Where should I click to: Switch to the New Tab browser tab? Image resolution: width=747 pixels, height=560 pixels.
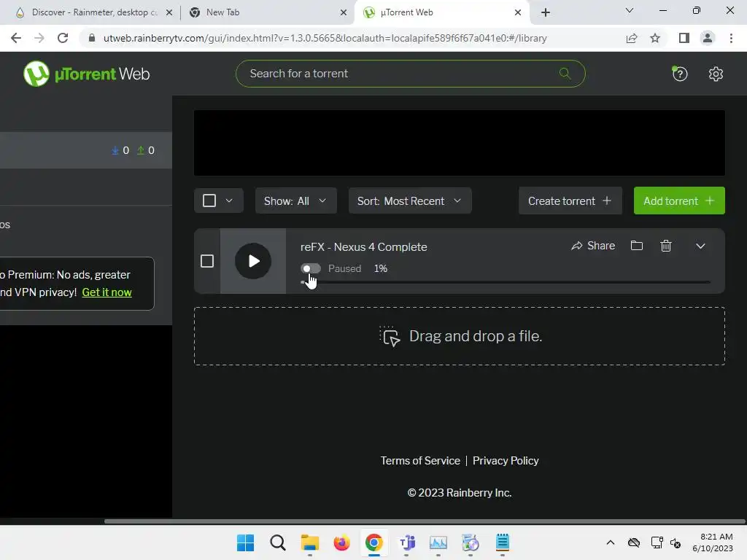tap(267, 12)
